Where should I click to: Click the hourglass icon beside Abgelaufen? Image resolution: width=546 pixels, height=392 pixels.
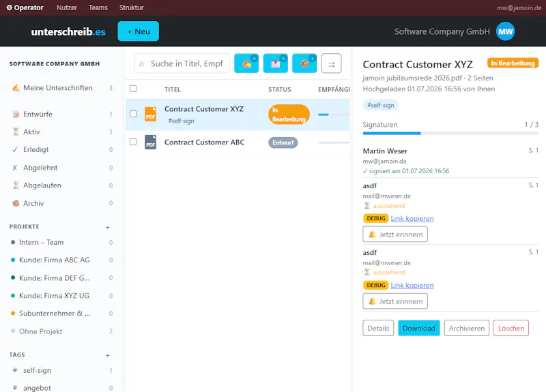[16, 185]
